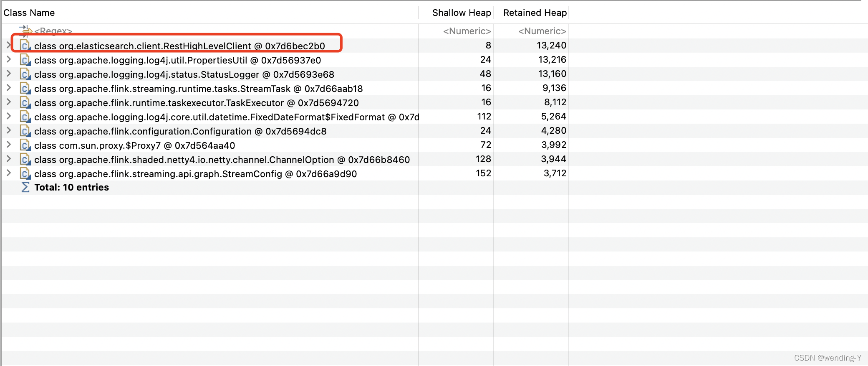Sort by the Shallow Heap column header

[x=462, y=13]
